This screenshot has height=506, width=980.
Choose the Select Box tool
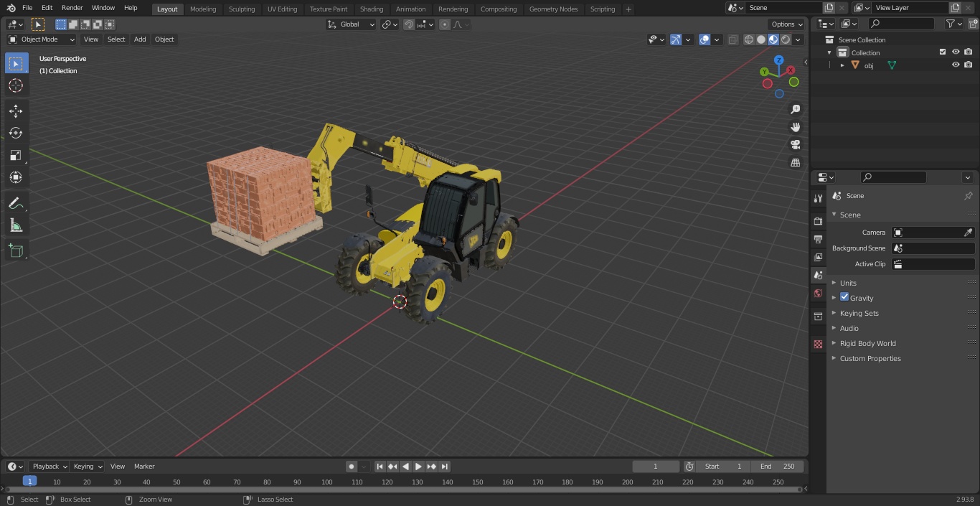coord(16,63)
